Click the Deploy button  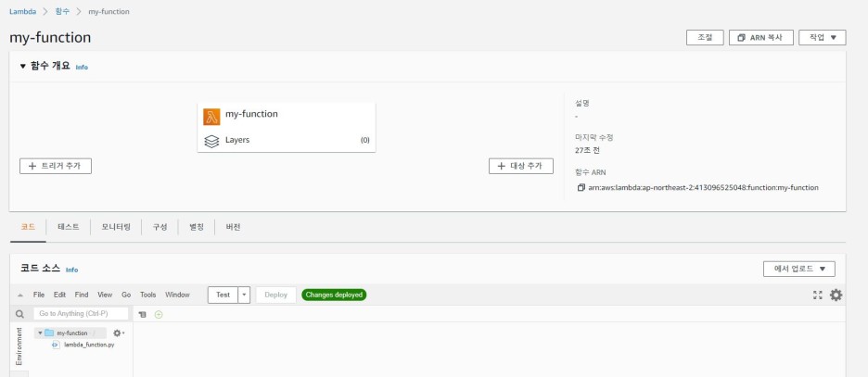pos(275,295)
